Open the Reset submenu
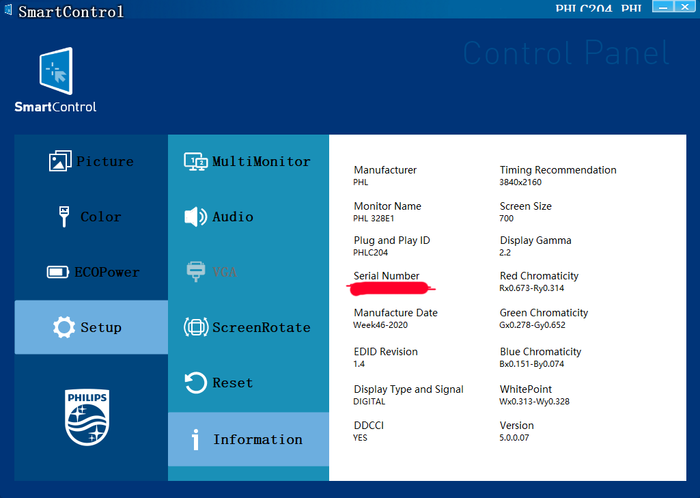 (x=248, y=383)
